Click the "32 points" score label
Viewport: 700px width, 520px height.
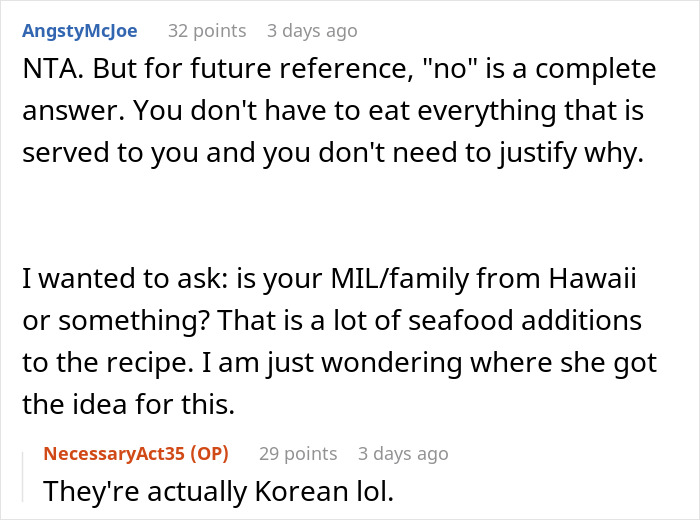click(x=206, y=31)
